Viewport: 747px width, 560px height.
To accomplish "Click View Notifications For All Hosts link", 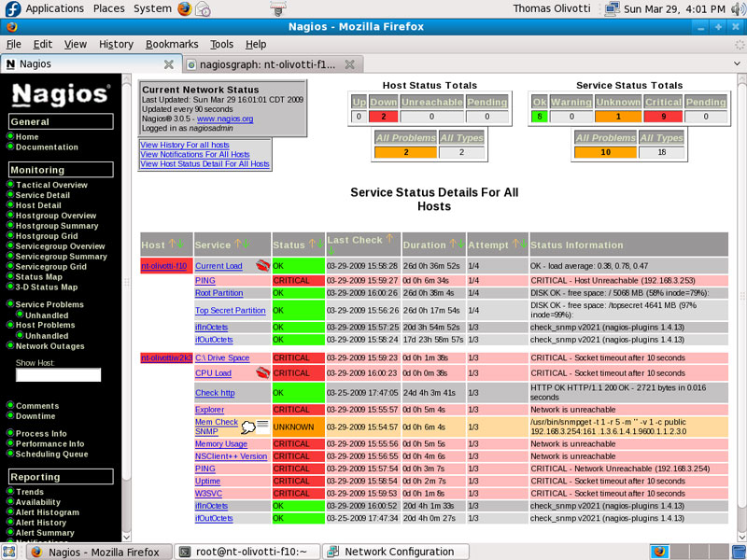I will pos(195,154).
